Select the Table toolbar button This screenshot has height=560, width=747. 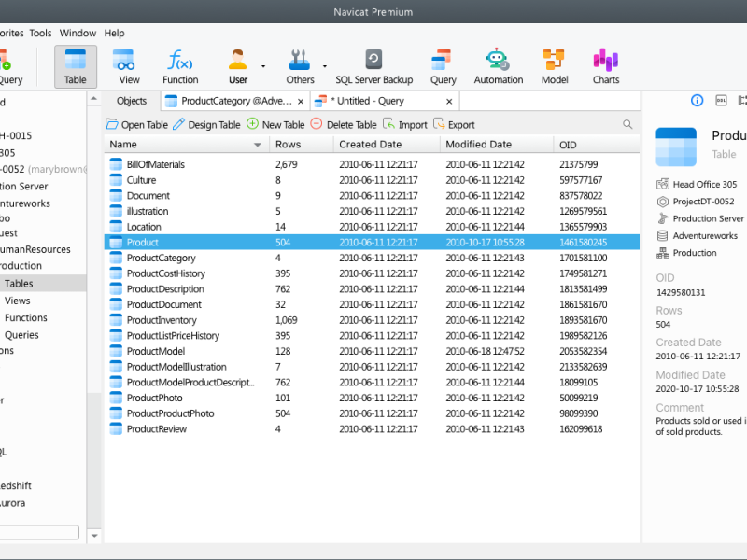[76, 66]
